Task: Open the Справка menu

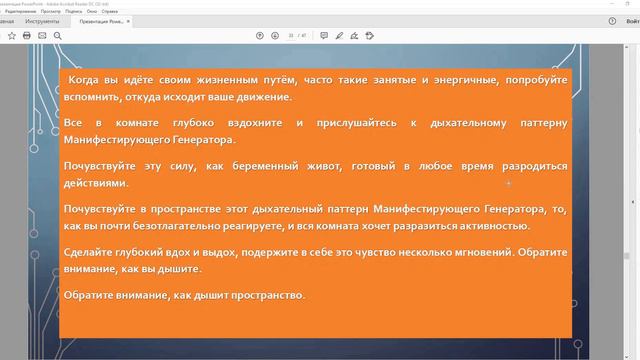Action: (x=110, y=11)
